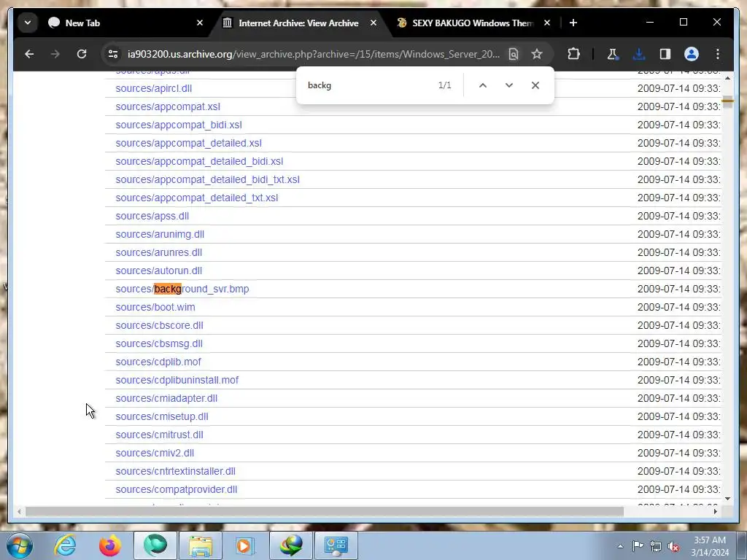The height and width of the screenshot is (560, 747).
Task: Jump to next find result
Action: (508, 85)
